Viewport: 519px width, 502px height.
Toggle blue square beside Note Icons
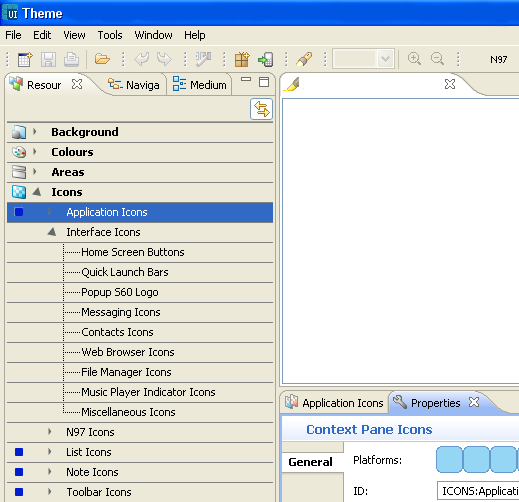19,472
